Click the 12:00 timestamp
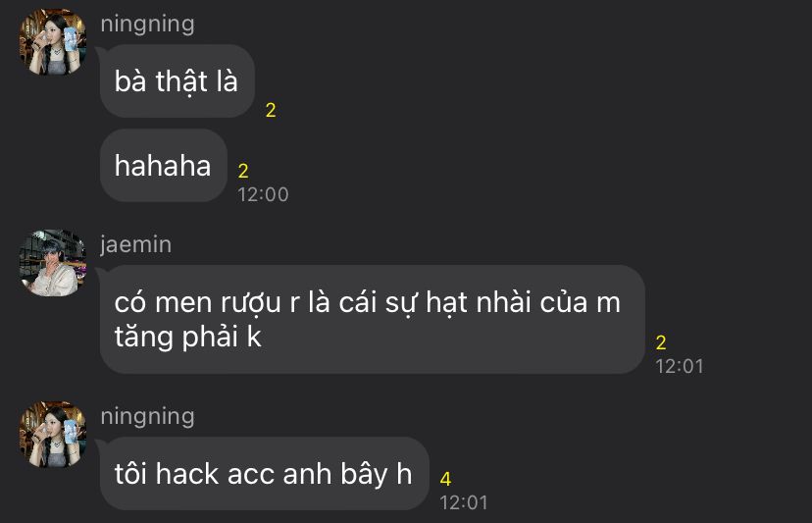The width and height of the screenshot is (812, 523). point(263,194)
